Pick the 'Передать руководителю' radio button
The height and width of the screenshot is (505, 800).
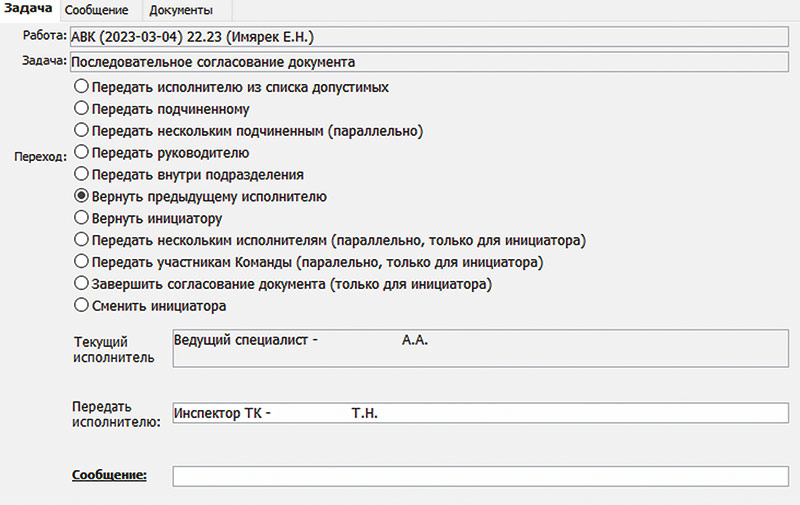pyautogui.click(x=82, y=153)
